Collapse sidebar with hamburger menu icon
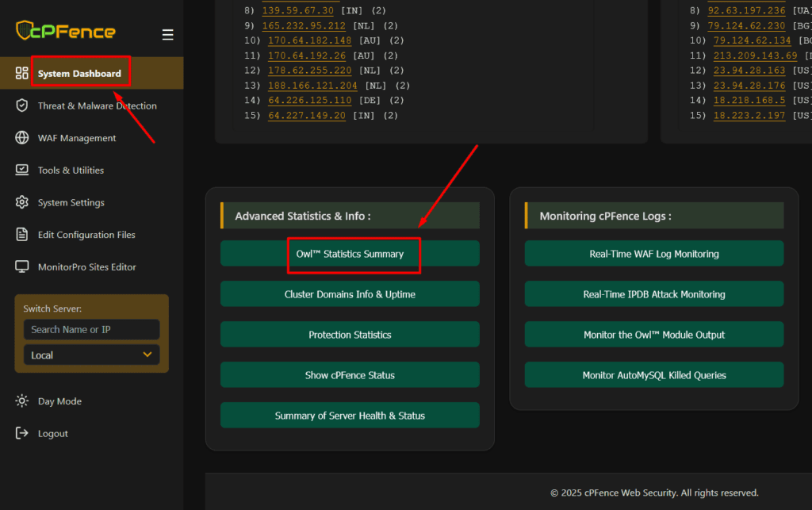Image resolution: width=812 pixels, height=510 pixels. pos(167,35)
